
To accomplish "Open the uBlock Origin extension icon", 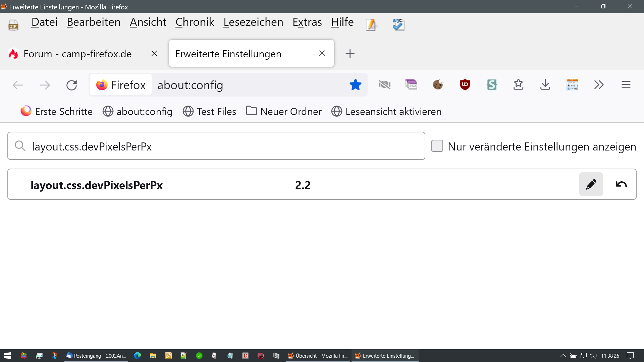I will point(465,85).
